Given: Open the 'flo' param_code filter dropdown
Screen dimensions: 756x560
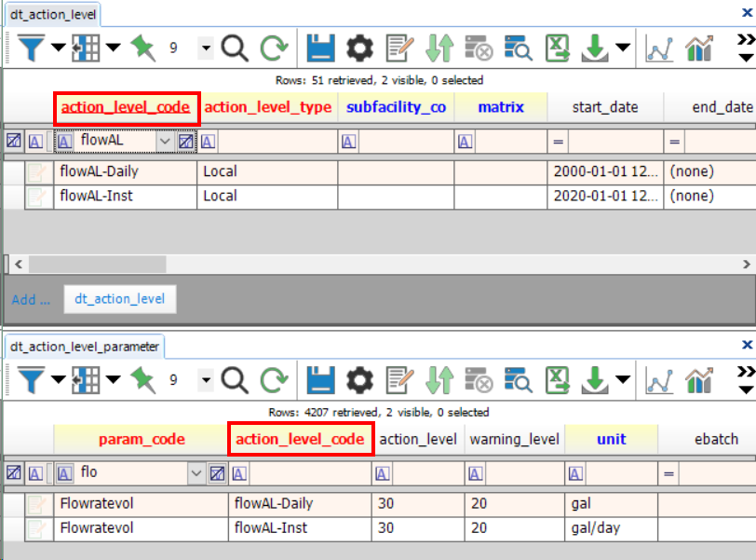Looking at the screenshot, I should pyautogui.click(x=196, y=473).
